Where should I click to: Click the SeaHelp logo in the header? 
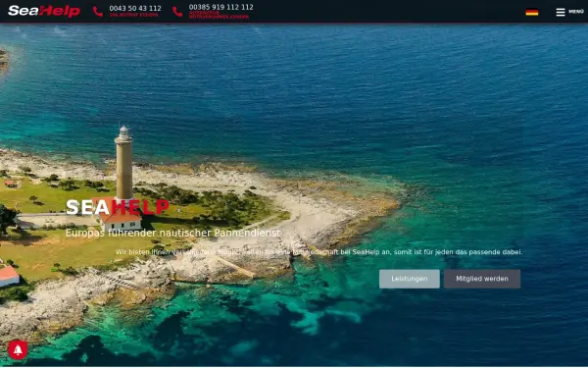tap(44, 11)
